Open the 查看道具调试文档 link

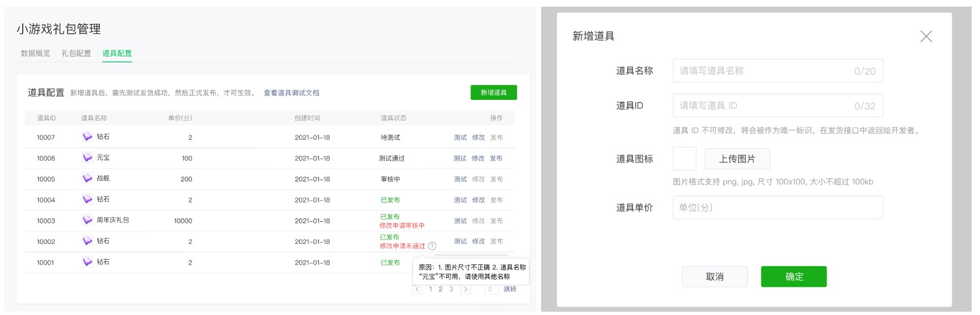tap(291, 93)
